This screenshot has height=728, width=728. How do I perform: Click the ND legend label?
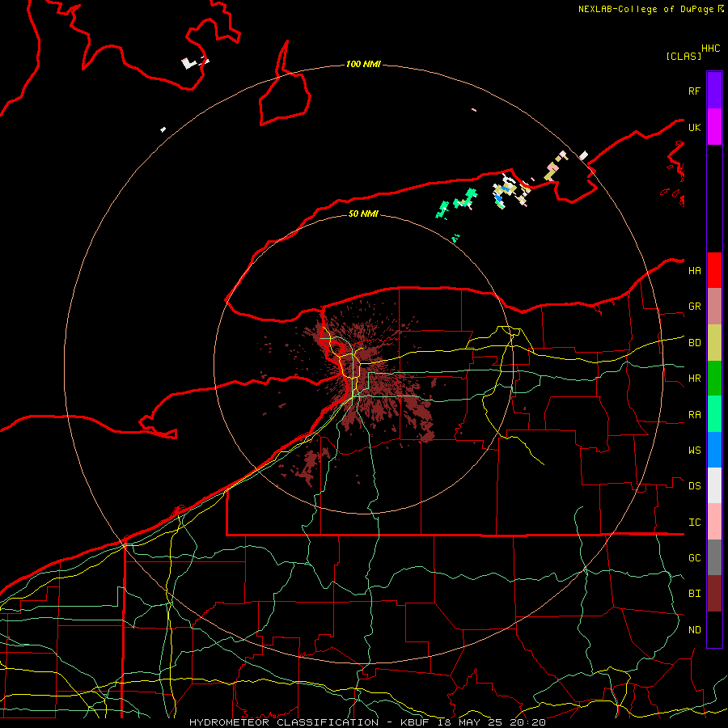(x=694, y=630)
